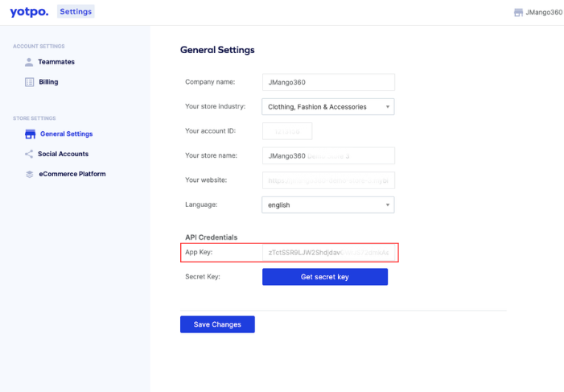
Task: Select the store name text field
Action: coord(328,155)
